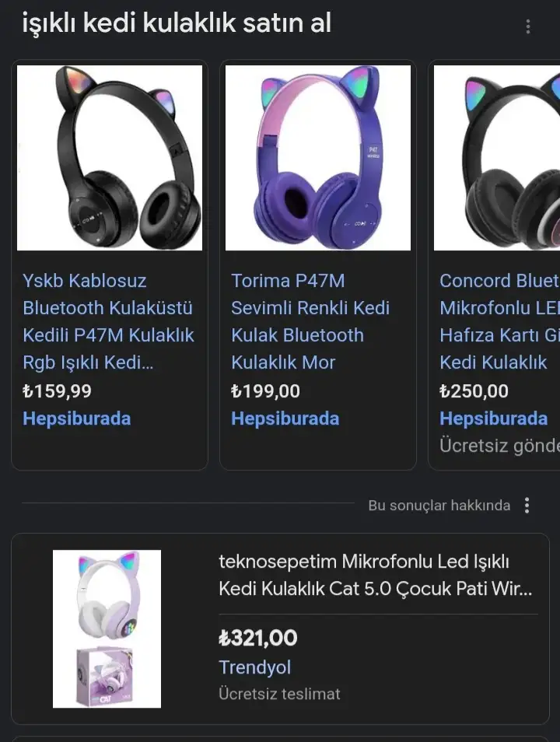Select the ₺199,00 price
560x742 pixels.
click(265, 391)
